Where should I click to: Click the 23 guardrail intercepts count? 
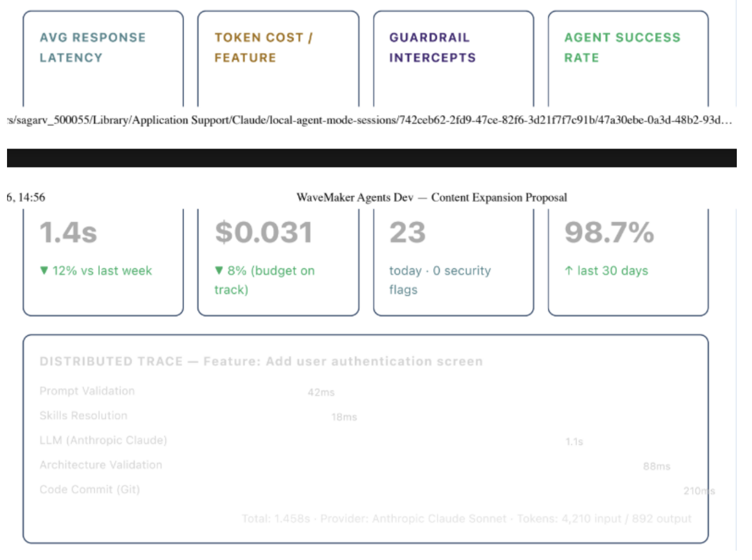pos(408,233)
